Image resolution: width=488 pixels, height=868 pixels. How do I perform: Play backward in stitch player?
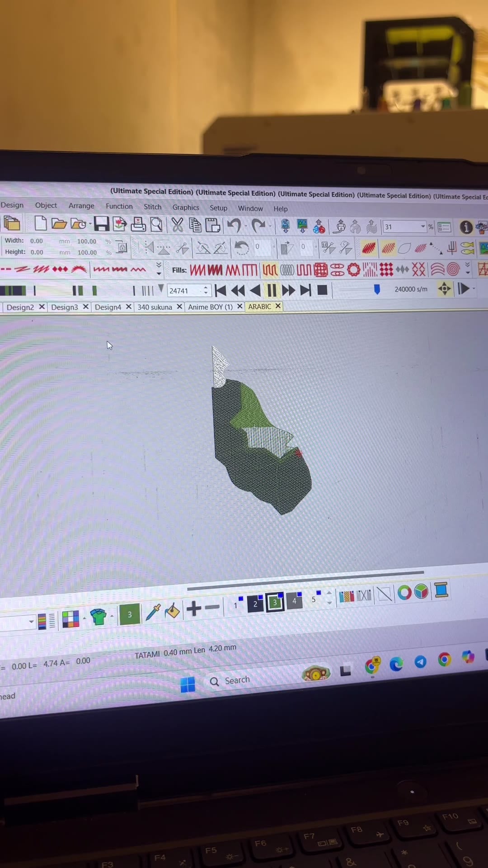255,291
